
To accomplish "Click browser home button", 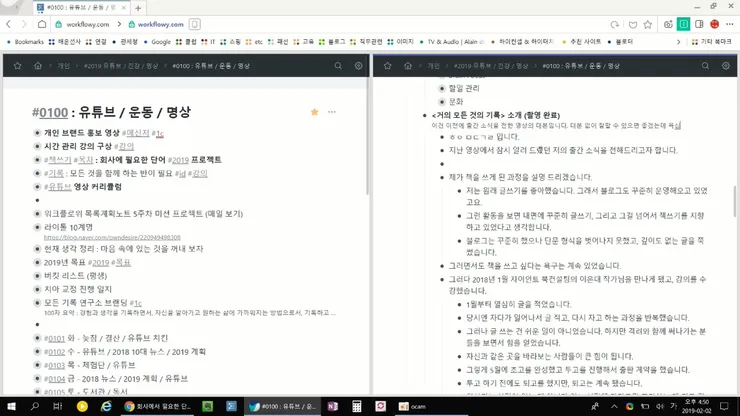I will point(42,24).
